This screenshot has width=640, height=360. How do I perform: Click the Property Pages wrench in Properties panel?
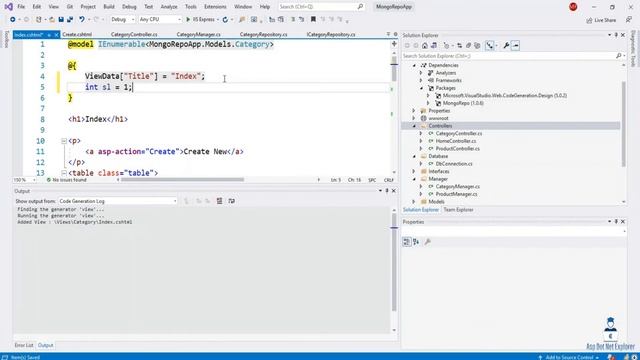(427, 242)
